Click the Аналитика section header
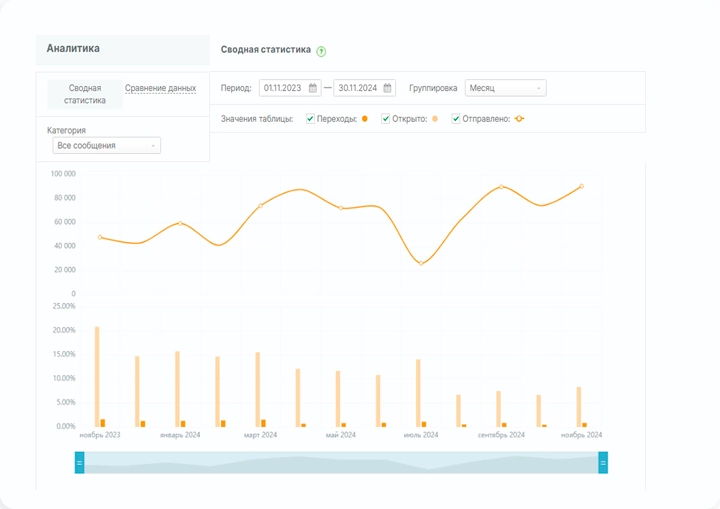 pos(73,48)
